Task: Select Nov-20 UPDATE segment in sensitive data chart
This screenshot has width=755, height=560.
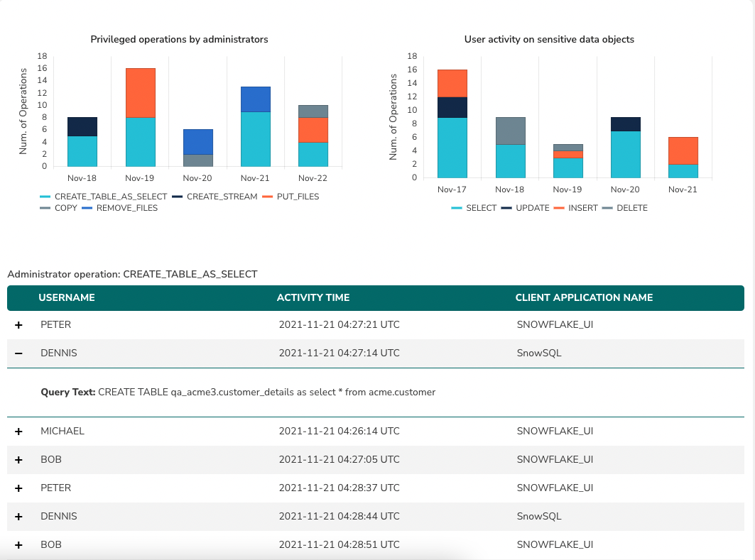Action: coord(626,124)
